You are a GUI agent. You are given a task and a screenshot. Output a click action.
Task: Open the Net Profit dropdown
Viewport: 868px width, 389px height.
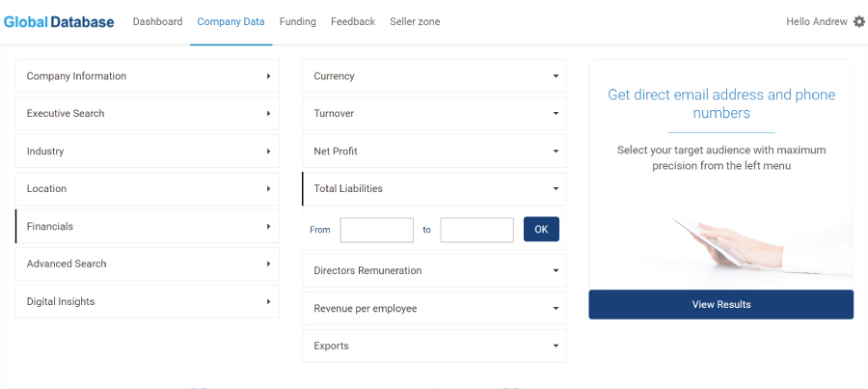(x=434, y=152)
